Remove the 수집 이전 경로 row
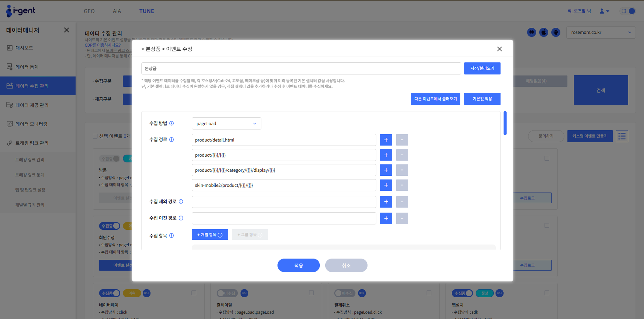The image size is (644, 319). click(402, 218)
